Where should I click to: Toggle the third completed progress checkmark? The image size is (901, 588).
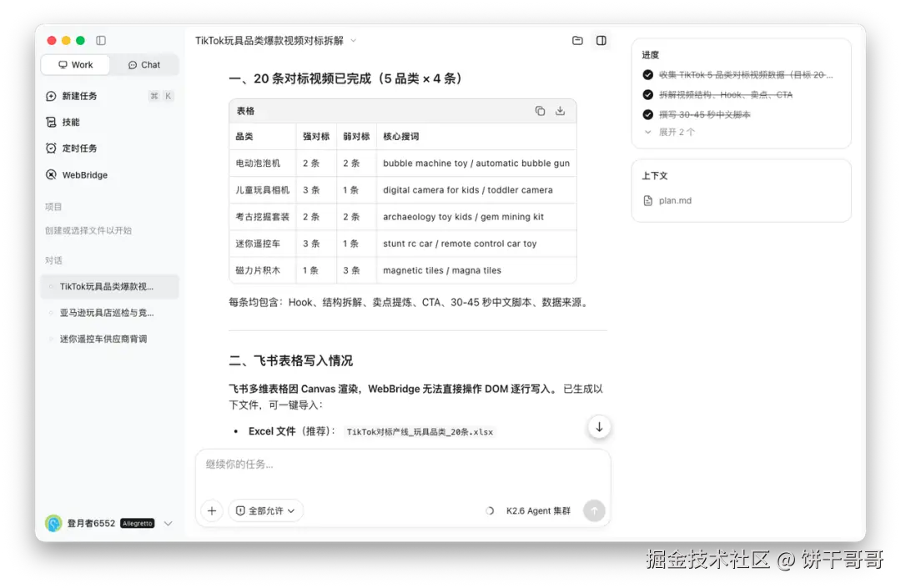[x=647, y=115]
